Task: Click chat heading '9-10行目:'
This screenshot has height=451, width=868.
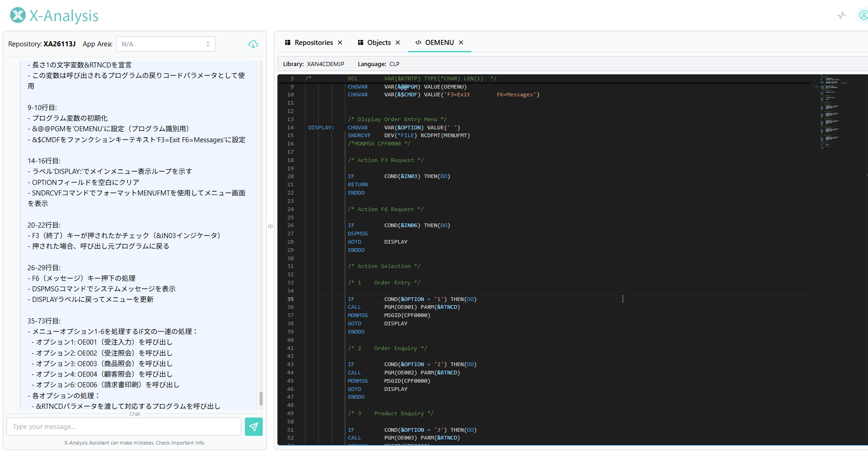Action: [42, 107]
